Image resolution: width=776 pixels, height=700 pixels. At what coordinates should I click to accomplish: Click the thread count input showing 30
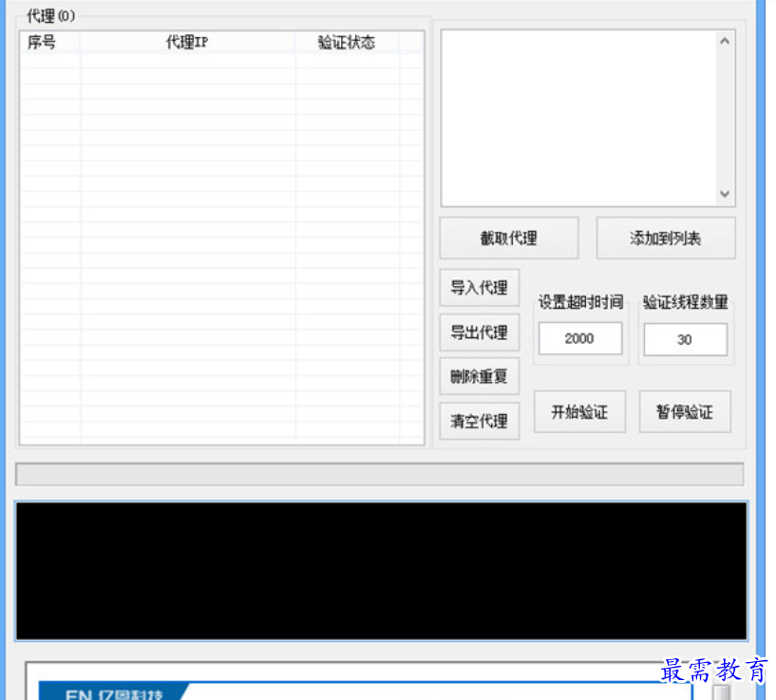(x=685, y=339)
